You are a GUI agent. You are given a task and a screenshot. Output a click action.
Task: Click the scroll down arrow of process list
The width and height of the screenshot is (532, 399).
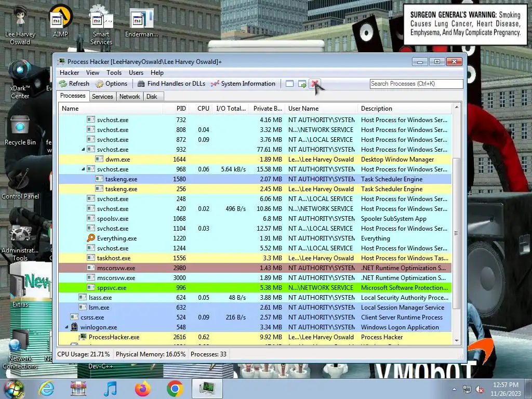tap(456, 341)
